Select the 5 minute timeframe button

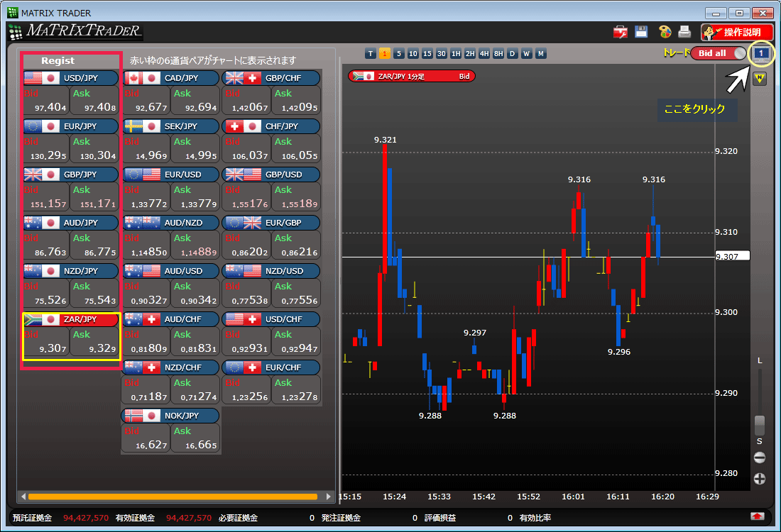398,54
